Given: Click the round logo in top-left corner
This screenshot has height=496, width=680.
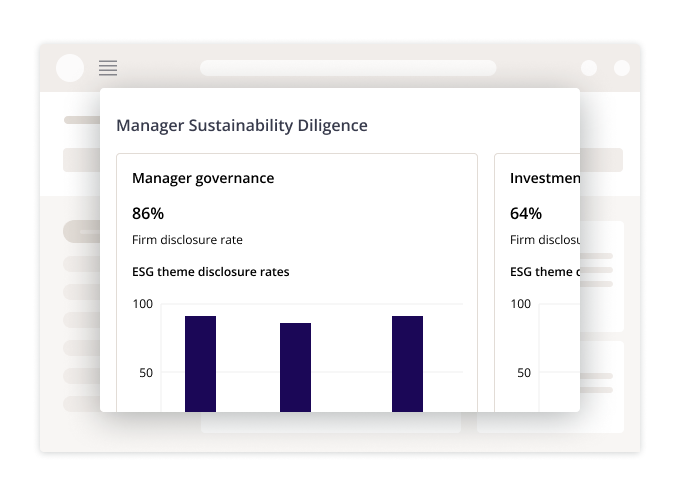Looking at the screenshot, I should [x=70, y=68].
